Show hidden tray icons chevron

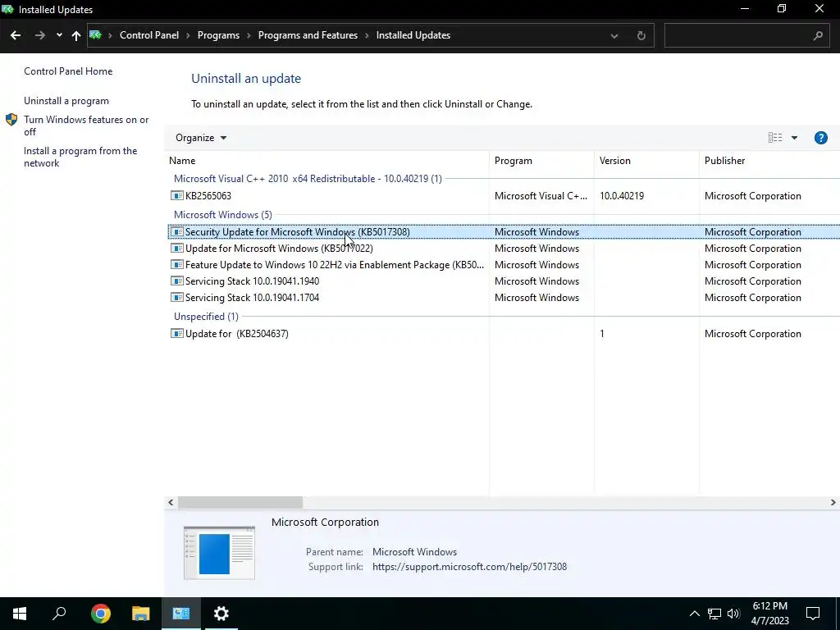point(694,614)
